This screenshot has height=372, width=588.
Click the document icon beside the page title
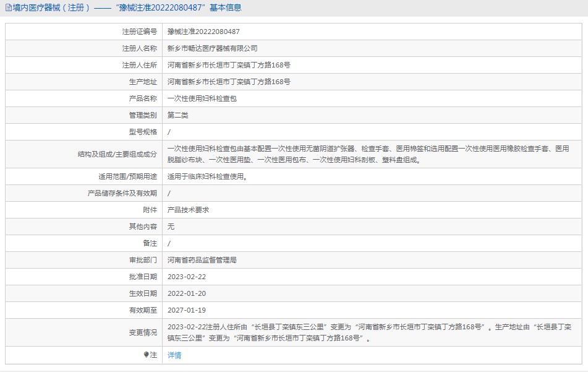8,8
